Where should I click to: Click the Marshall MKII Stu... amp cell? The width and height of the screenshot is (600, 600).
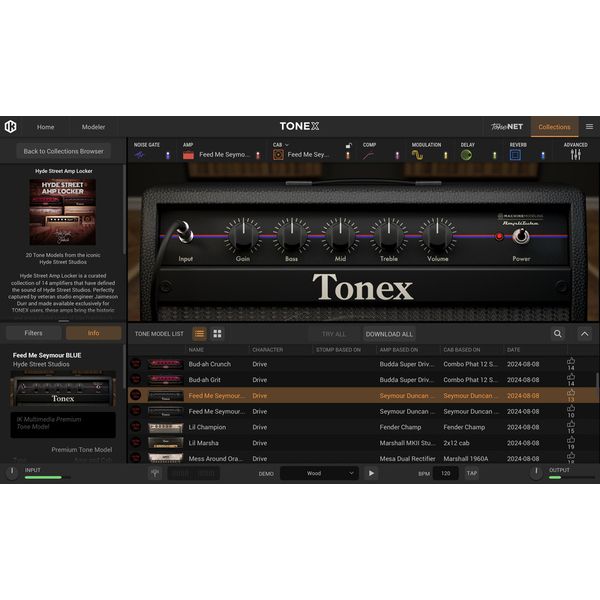click(x=408, y=443)
